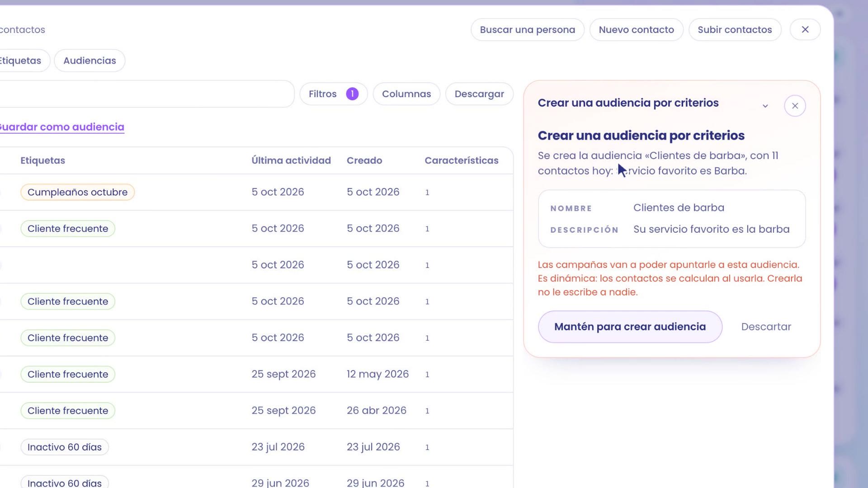Click the Guardar como audiencia link
Viewport: 868px width, 488px height.
[62, 127]
